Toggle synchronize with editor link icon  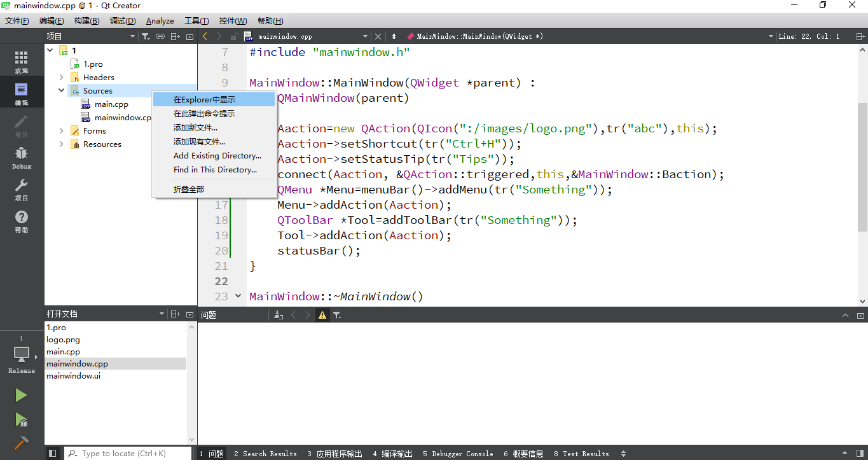(x=160, y=36)
